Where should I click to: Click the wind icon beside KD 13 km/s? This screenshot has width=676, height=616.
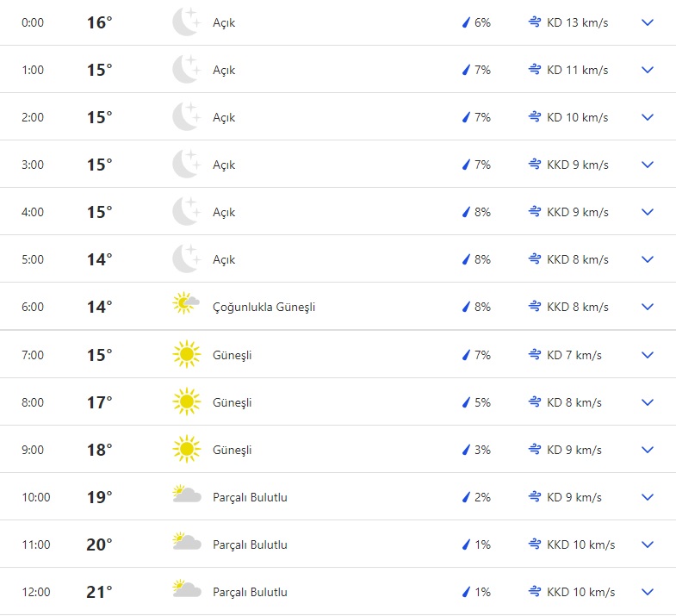coord(535,22)
